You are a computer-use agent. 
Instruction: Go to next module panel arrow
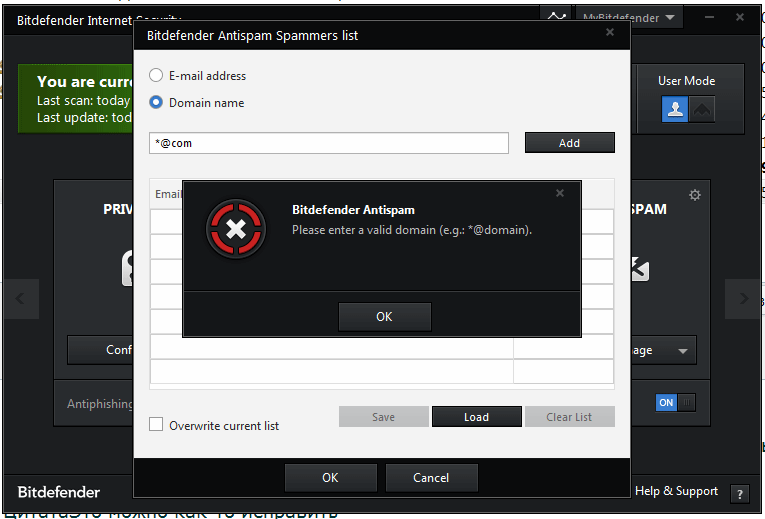point(743,299)
